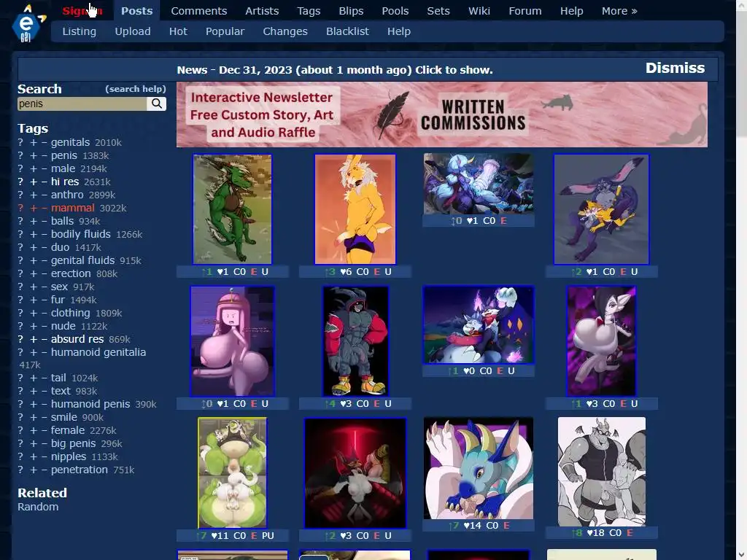747x560 pixels.
Task: Open the Pools page
Action: [395, 11]
